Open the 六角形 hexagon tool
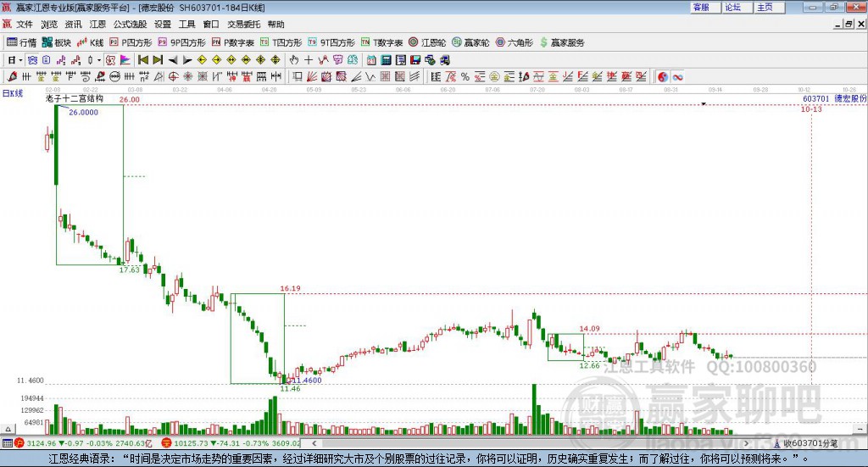868x467 pixels. [x=515, y=42]
